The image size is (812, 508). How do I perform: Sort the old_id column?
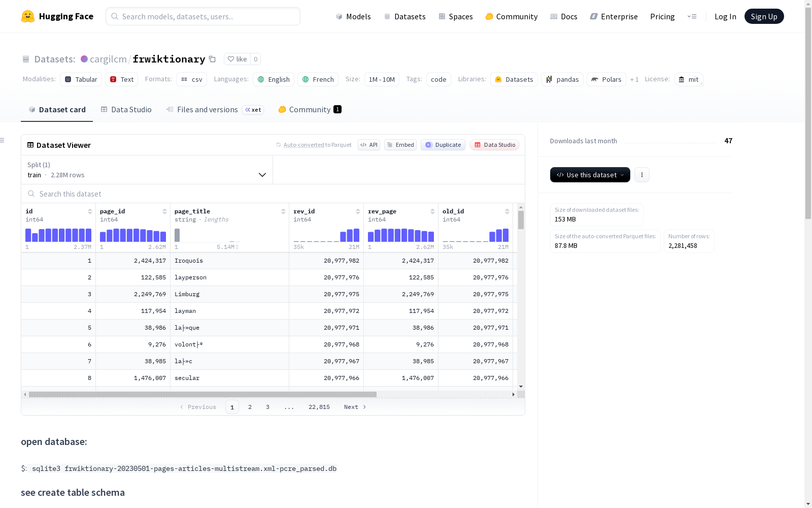[x=507, y=211]
